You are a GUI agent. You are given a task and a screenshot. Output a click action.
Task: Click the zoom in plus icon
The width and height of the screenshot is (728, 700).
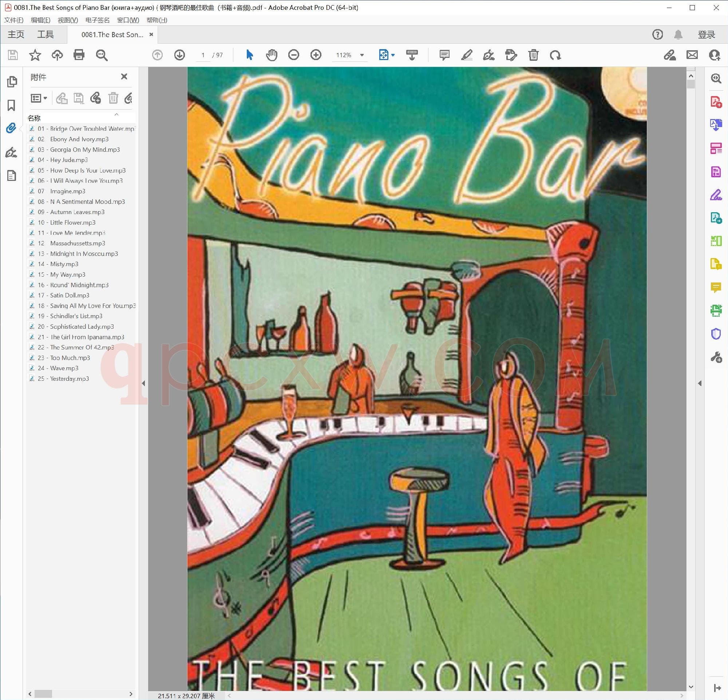[316, 55]
